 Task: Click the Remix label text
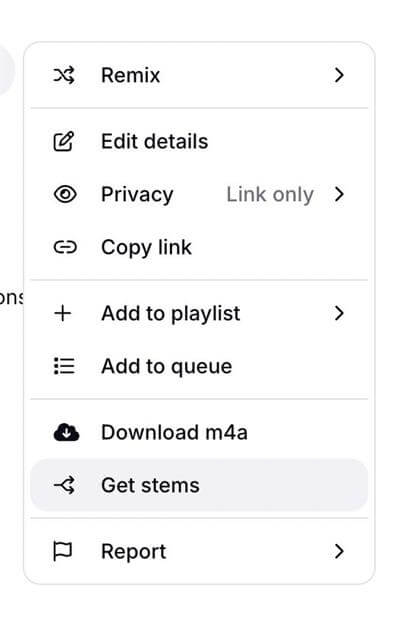point(131,75)
